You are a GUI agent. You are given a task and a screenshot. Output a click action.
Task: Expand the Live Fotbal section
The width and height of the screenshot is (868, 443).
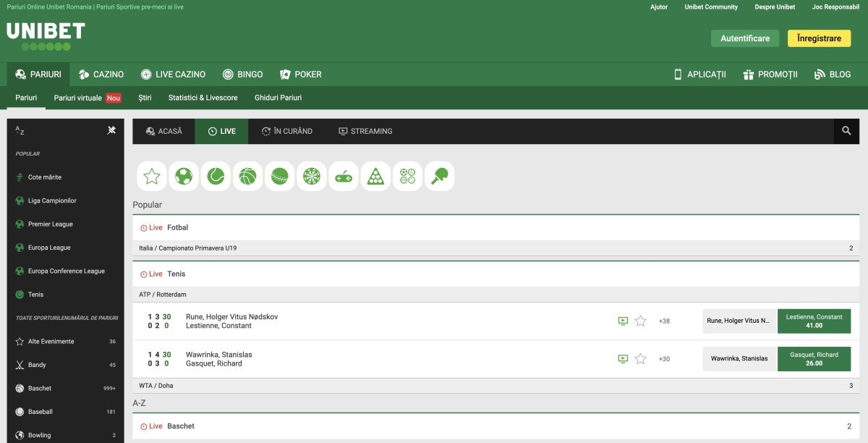(x=496, y=227)
